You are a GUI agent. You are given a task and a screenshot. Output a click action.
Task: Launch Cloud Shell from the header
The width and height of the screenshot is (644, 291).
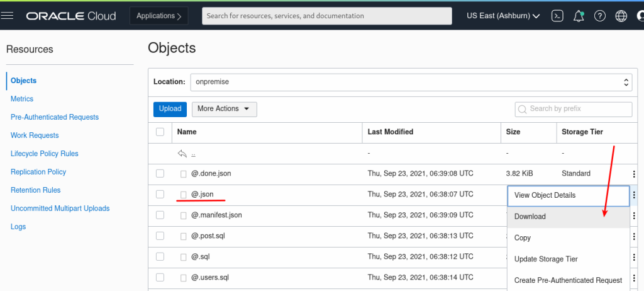click(557, 16)
